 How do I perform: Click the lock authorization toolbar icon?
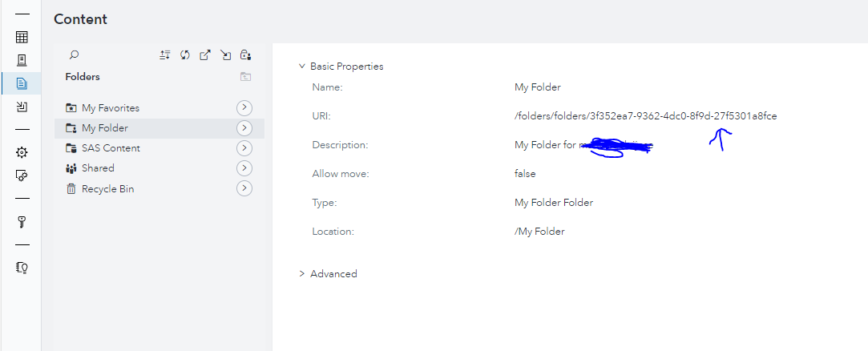[x=246, y=55]
